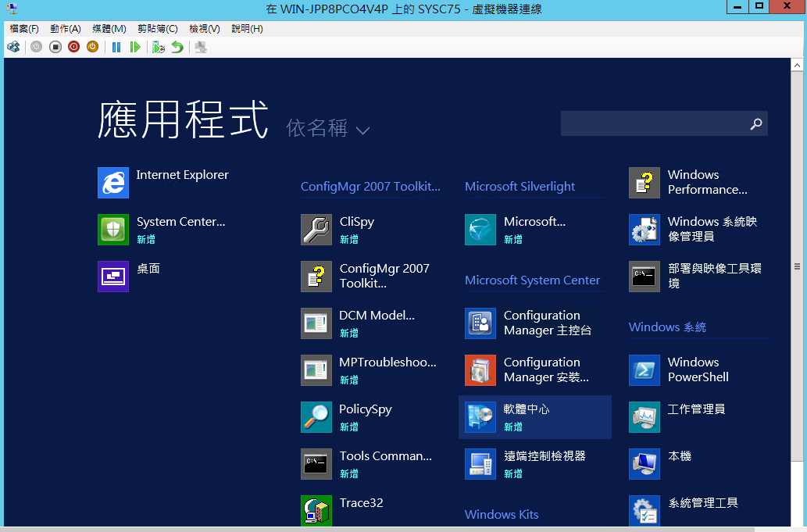This screenshot has height=532, width=807.
Task: Open Windows Performance help icon
Action: tap(645, 183)
